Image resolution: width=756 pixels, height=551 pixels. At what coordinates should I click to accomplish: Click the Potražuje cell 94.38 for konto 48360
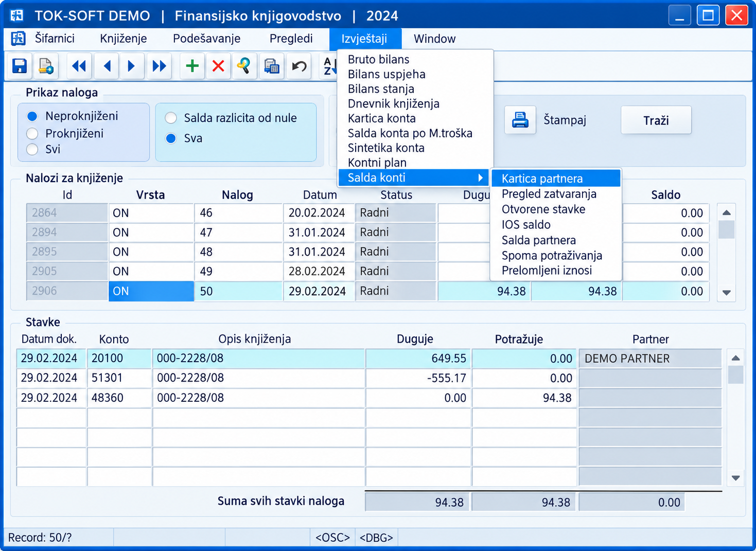[x=524, y=398]
